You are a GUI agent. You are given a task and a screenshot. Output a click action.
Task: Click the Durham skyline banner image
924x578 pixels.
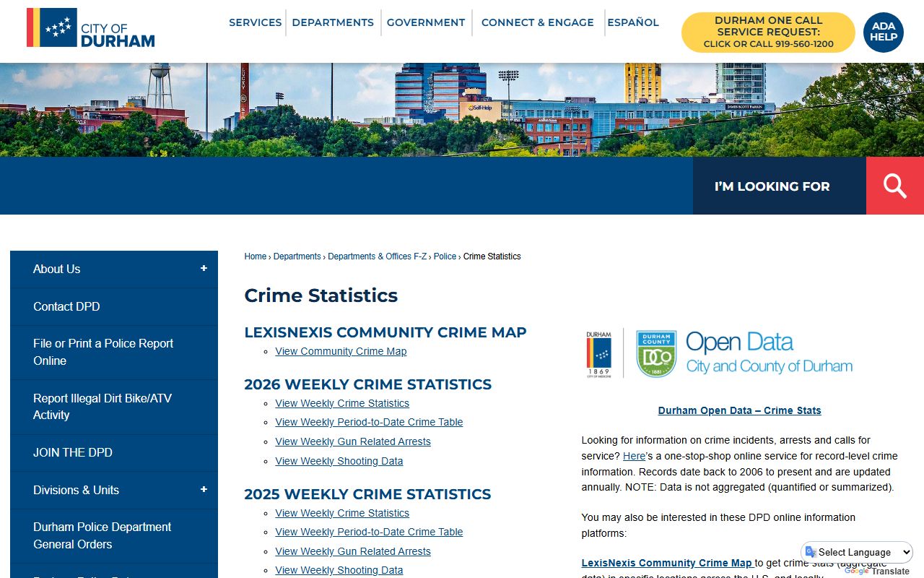click(462, 110)
